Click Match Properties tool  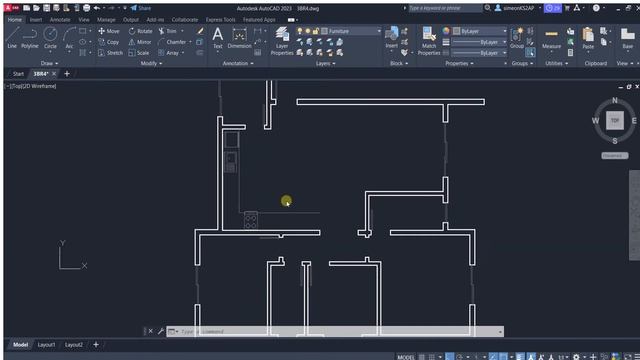tap(429, 41)
